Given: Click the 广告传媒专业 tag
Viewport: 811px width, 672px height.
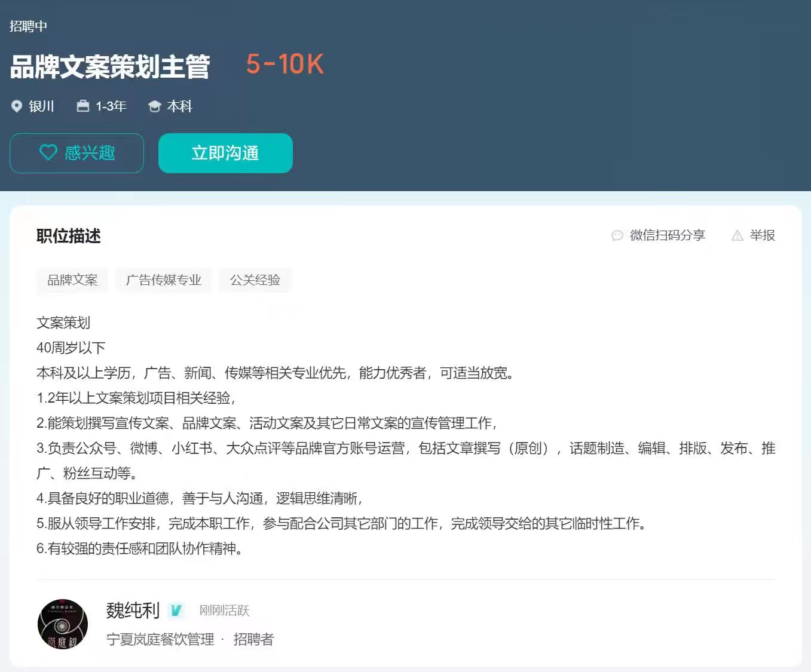Looking at the screenshot, I should point(163,280).
